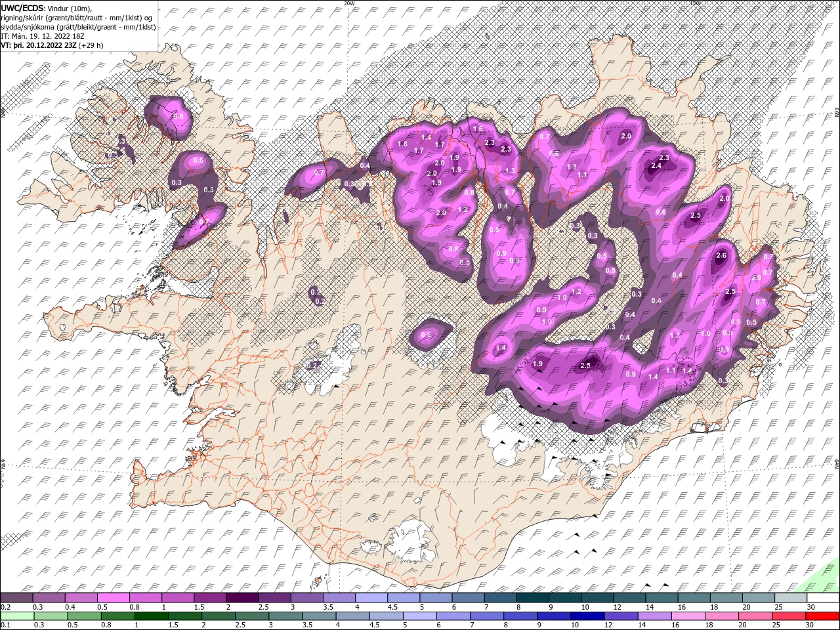This screenshot has height=630, width=840.
Task: Click the grey 25 swatch in top legend row
Action: tap(790, 598)
